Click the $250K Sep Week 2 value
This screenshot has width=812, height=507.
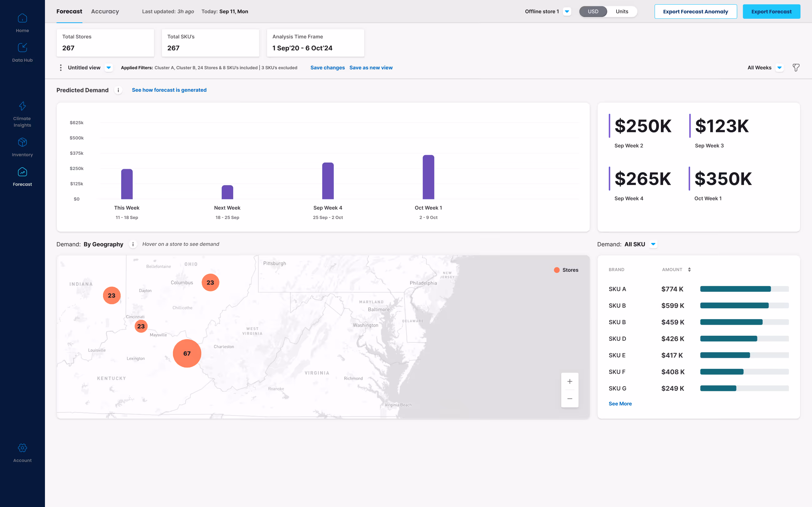pyautogui.click(x=642, y=126)
